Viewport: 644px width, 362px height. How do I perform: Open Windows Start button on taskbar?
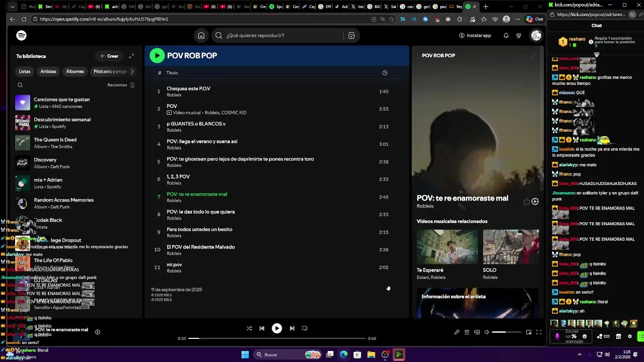[x=245, y=355]
